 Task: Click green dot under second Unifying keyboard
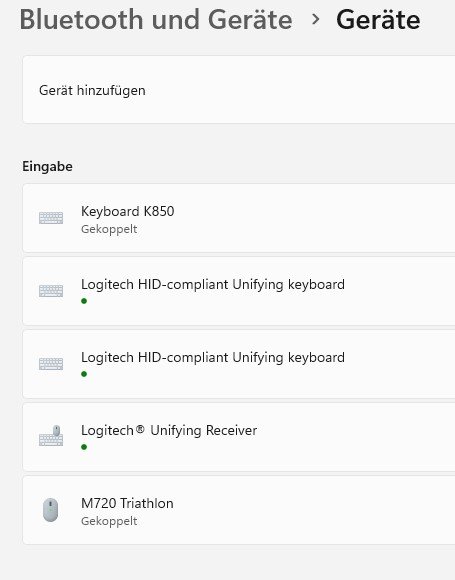click(x=84, y=374)
